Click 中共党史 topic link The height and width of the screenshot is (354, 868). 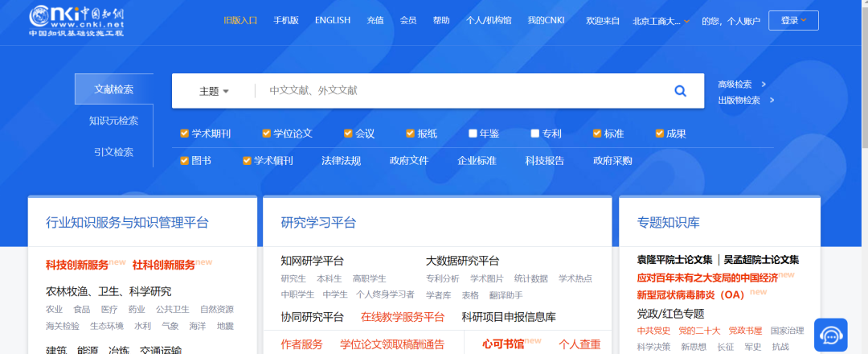coord(653,331)
